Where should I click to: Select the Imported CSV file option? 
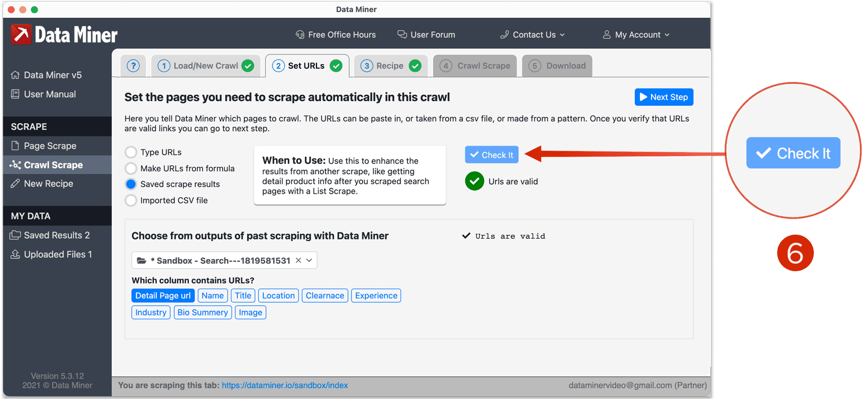point(131,200)
